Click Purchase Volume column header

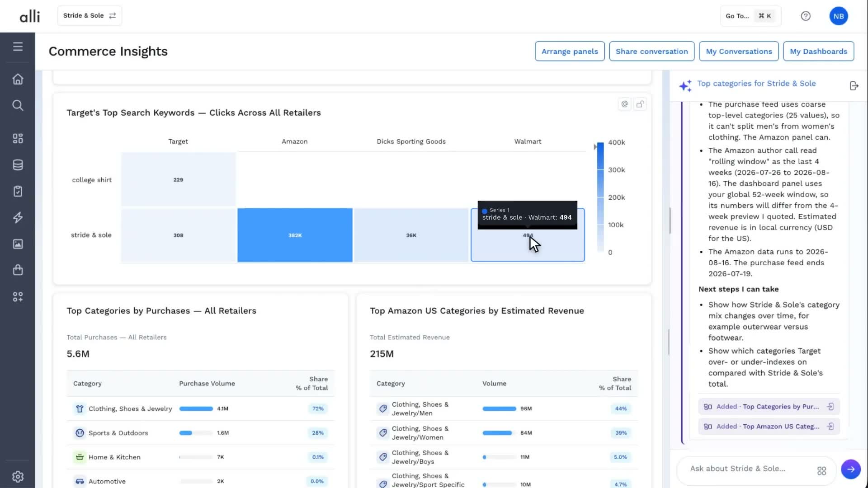click(x=207, y=383)
